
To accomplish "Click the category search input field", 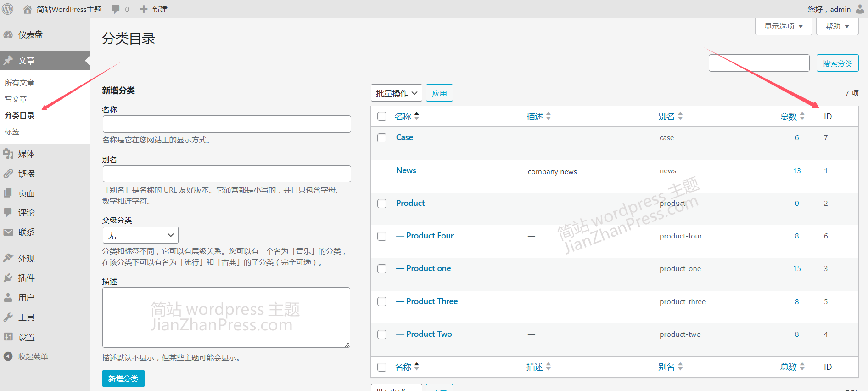I will [759, 63].
